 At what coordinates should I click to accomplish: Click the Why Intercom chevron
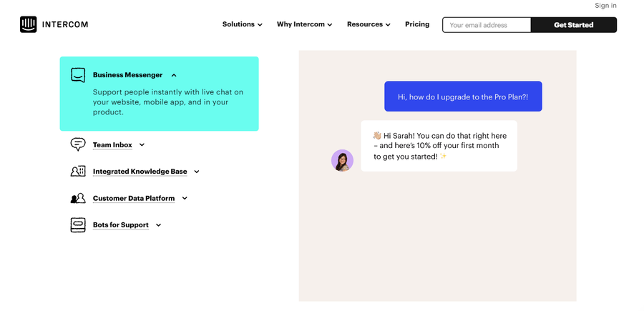pos(330,25)
